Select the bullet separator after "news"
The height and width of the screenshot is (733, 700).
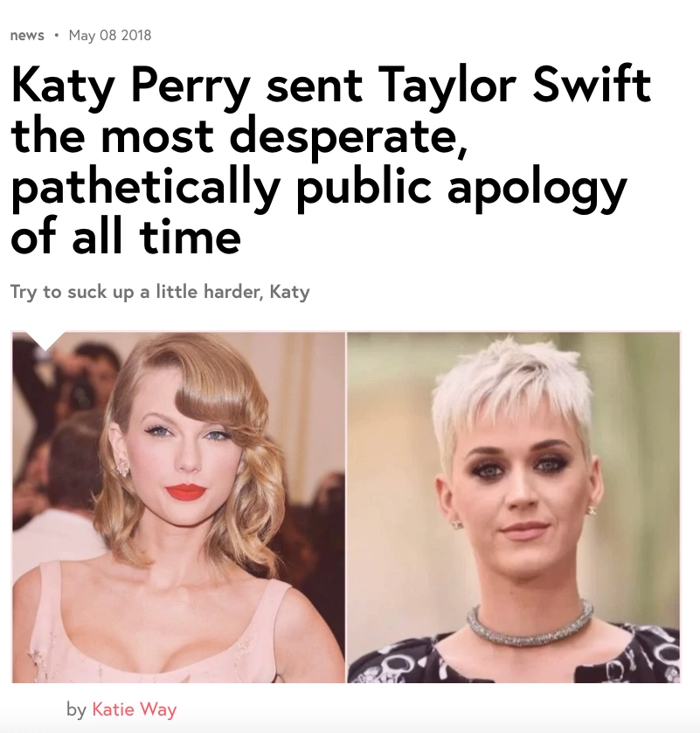click(x=57, y=35)
